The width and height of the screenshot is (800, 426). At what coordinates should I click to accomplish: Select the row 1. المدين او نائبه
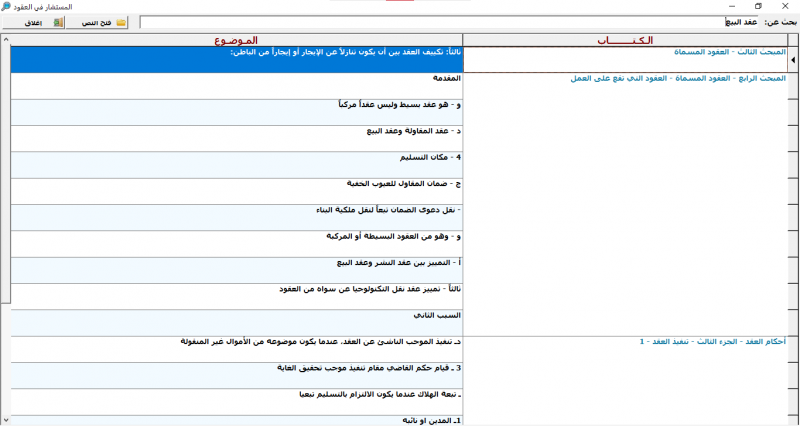237,420
